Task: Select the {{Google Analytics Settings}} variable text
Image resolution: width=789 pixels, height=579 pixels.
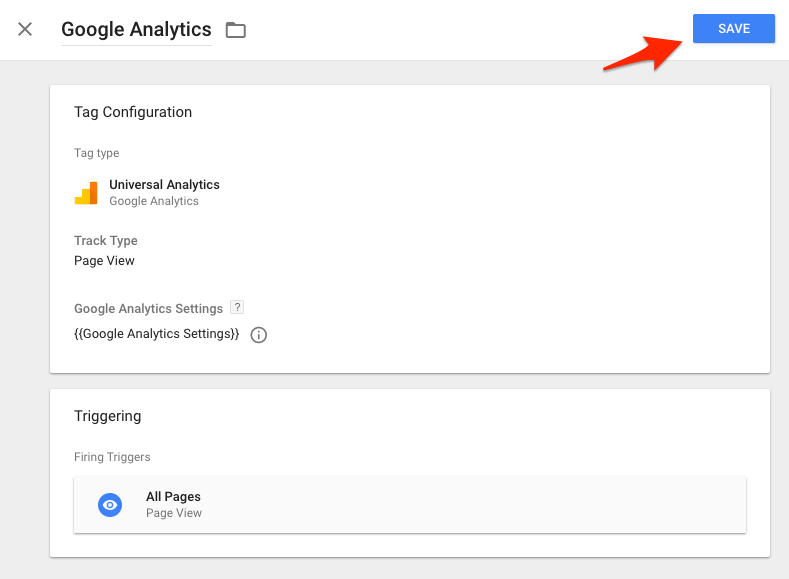Action: (156, 334)
